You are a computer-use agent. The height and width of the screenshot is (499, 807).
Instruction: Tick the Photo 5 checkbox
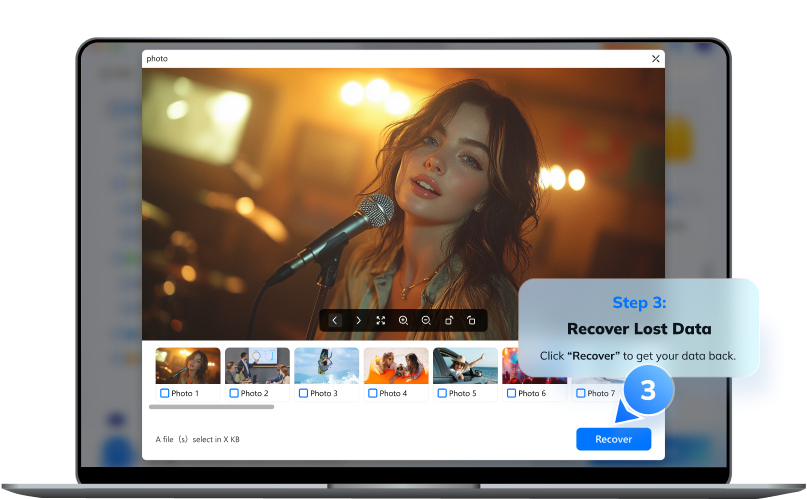(x=442, y=393)
